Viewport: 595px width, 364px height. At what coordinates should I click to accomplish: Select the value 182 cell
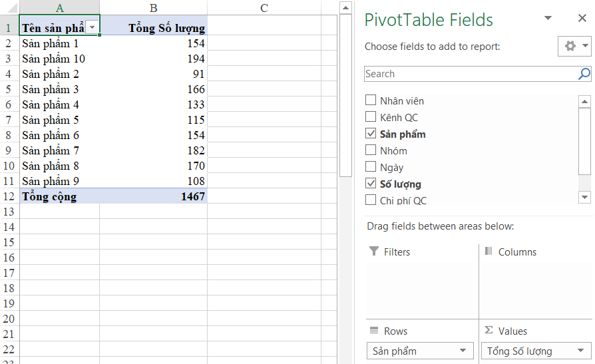point(153,150)
